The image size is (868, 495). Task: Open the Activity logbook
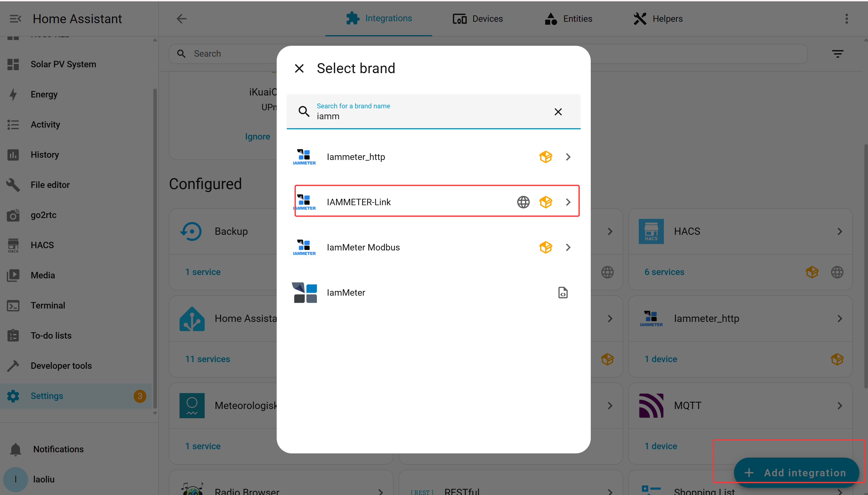pyautogui.click(x=76, y=125)
